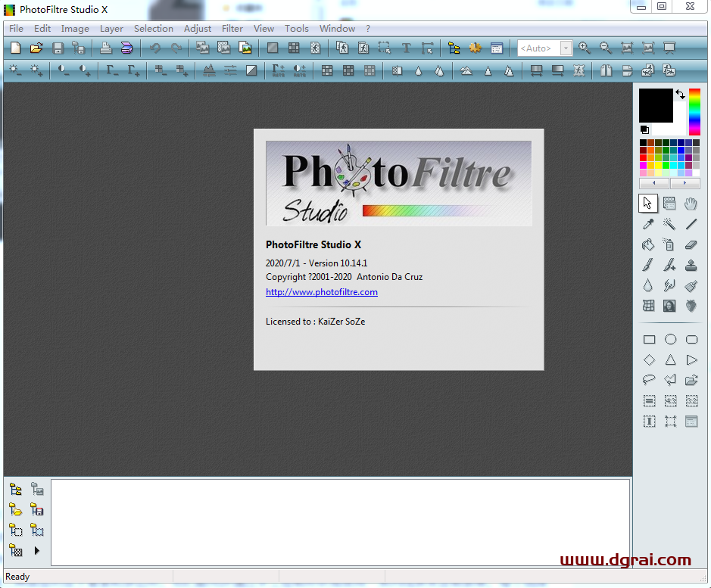Viewport: 711px width, 588px height.
Task: Click the Zoom out magnifier icon
Action: click(x=605, y=48)
